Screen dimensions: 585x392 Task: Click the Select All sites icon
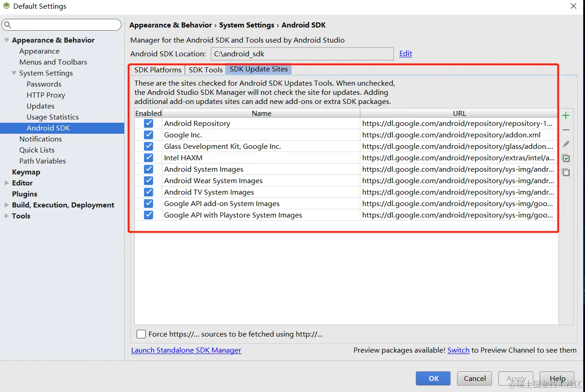click(x=566, y=158)
